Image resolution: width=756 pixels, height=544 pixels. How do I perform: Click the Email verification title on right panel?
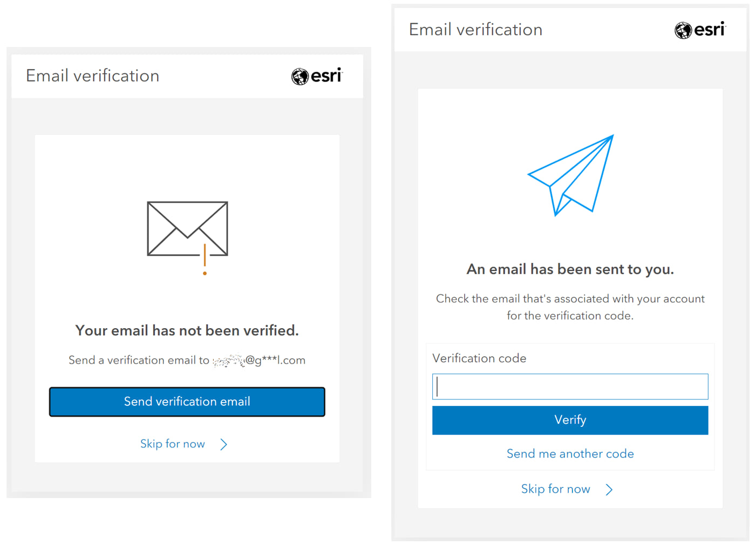click(x=475, y=29)
